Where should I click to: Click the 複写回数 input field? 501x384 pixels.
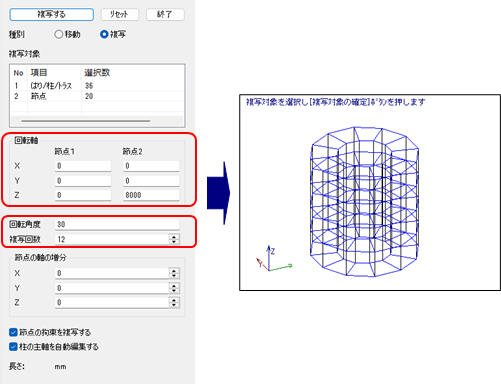click(x=112, y=239)
